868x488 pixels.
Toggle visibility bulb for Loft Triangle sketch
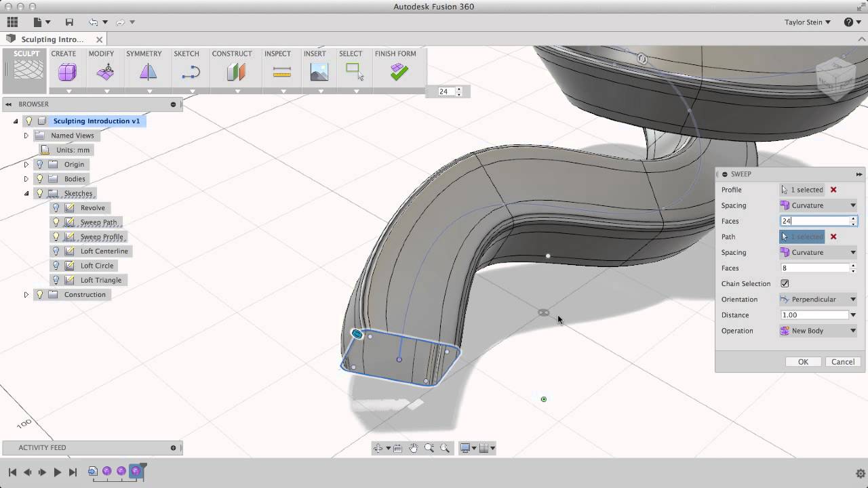[x=56, y=280]
